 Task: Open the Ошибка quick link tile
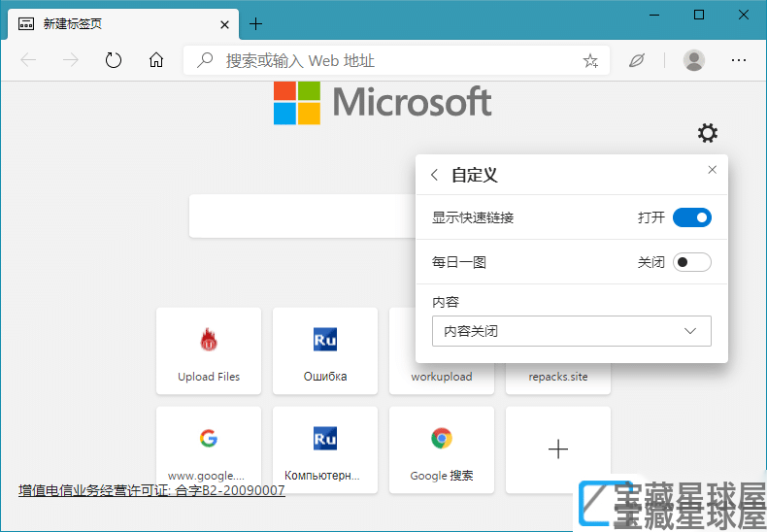(x=325, y=350)
